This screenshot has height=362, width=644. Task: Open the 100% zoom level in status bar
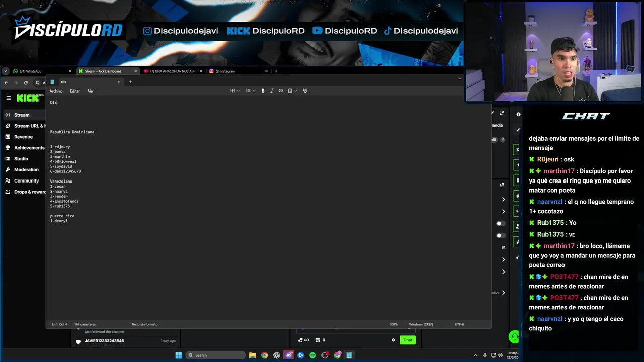tap(394, 324)
